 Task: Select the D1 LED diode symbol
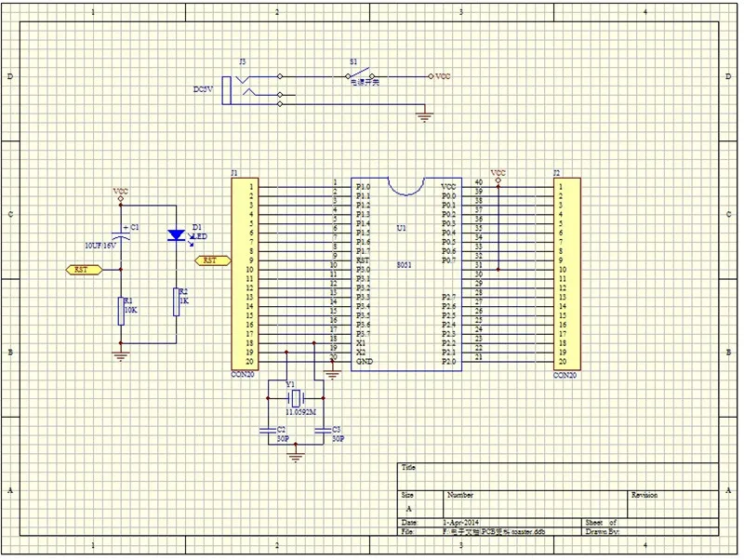point(177,235)
